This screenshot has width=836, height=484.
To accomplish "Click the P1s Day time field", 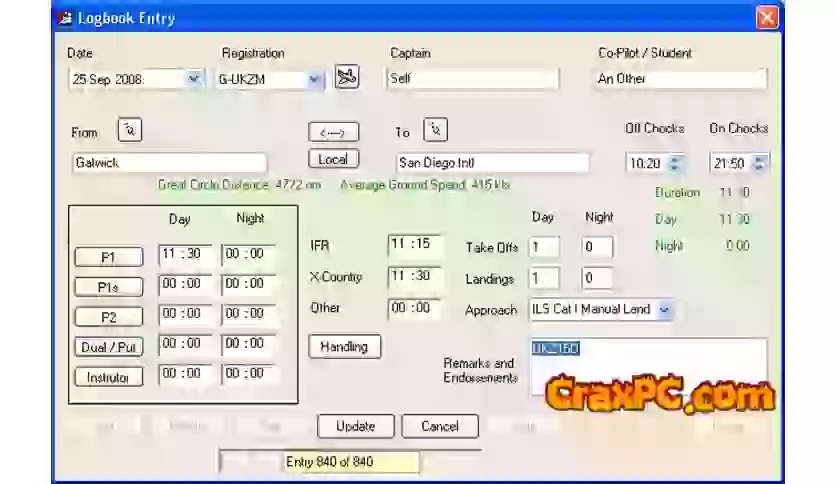I will (x=185, y=284).
